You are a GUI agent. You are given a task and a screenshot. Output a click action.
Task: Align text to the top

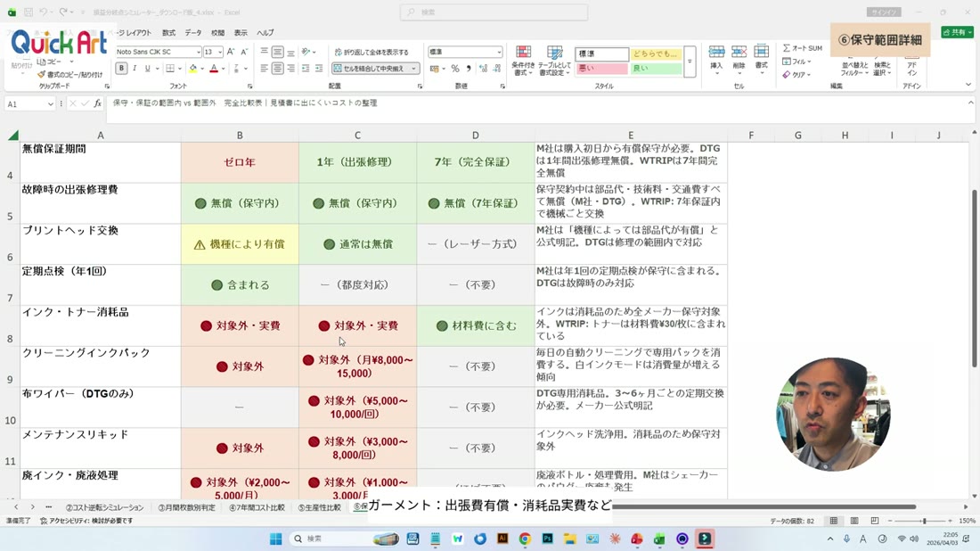[x=265, y=52]
